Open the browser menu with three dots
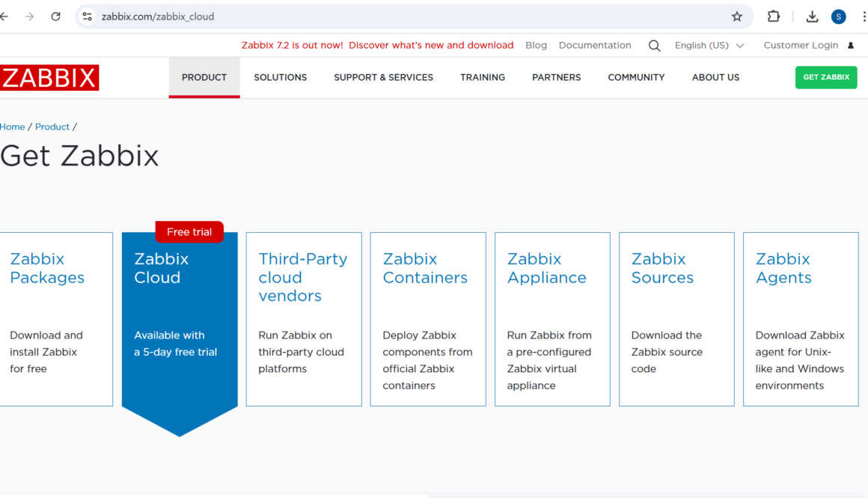The width and height of the screenshot is (868, 498). [864, 16]
